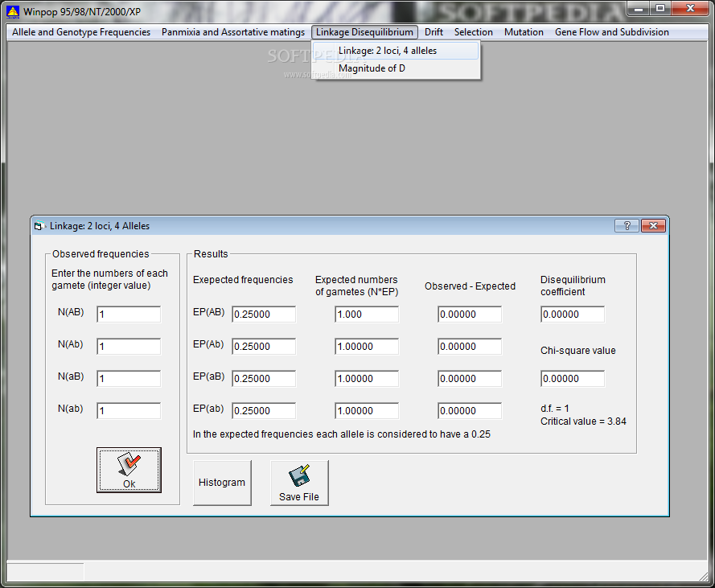This screenshot has height=588, width=715.
Task: Click the 'Disequilibrium coefficient' label
Action: (x=573, y=286)
